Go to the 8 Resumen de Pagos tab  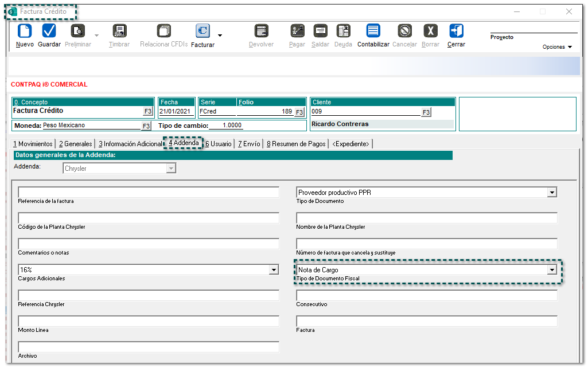pos(296,144)
